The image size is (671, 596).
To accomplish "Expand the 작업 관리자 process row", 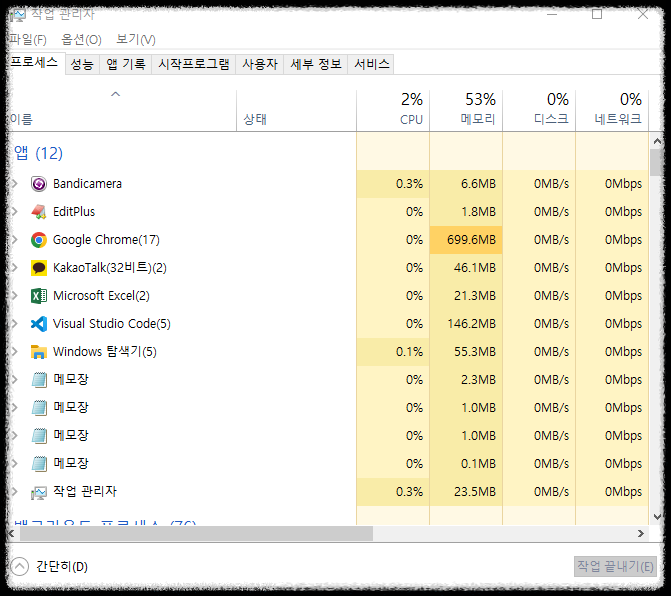I will pos(15,492).
